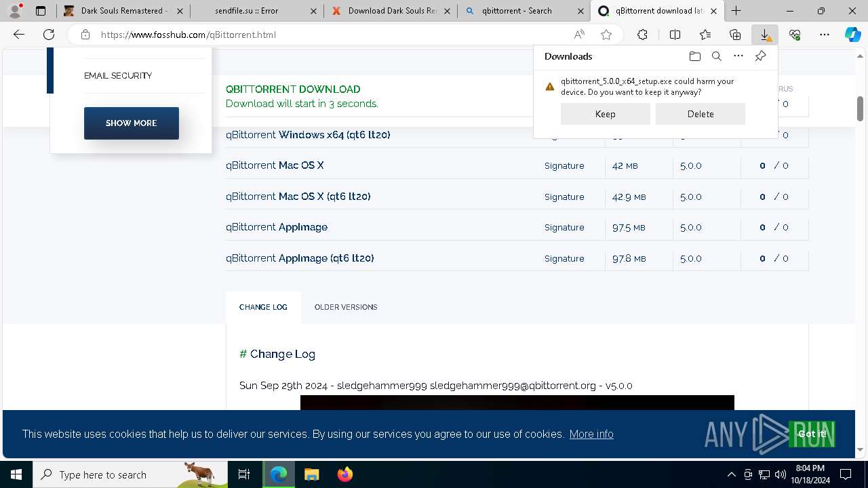Switch to sendfile.su Error tab
The width and height of the screenshot is (868, 488).
click(x=256, y=11)
